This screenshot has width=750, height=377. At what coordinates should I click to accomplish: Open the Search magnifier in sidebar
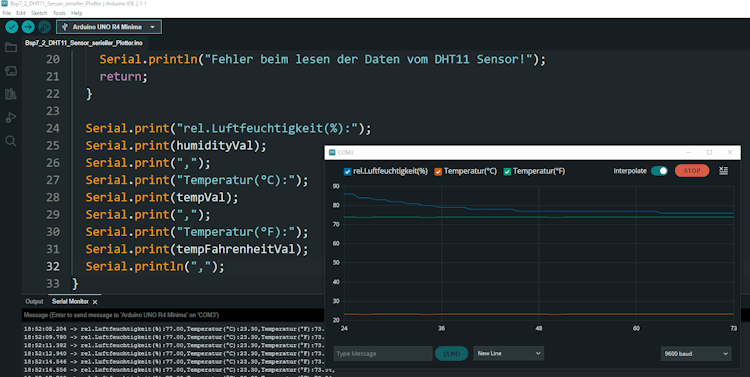click(11, 141)
